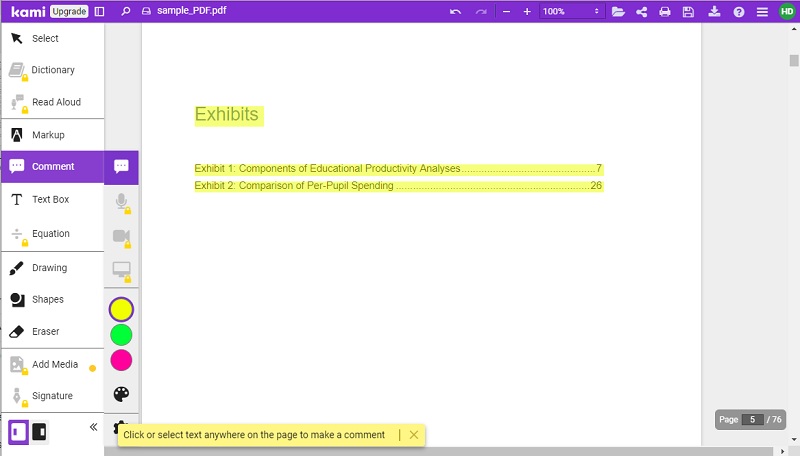Click the locked voice comment microphone

121,202
